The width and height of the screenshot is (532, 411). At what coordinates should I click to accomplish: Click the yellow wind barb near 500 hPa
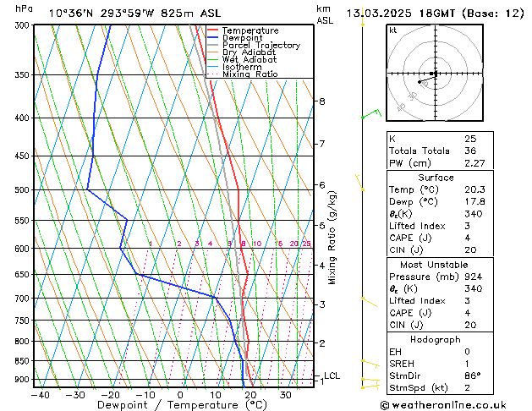359,183
